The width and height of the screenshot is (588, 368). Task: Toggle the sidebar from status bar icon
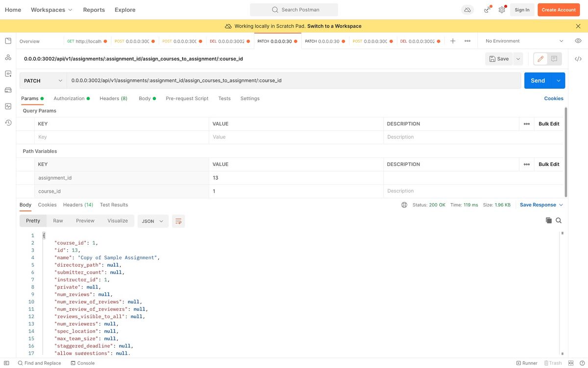(6, 363)
